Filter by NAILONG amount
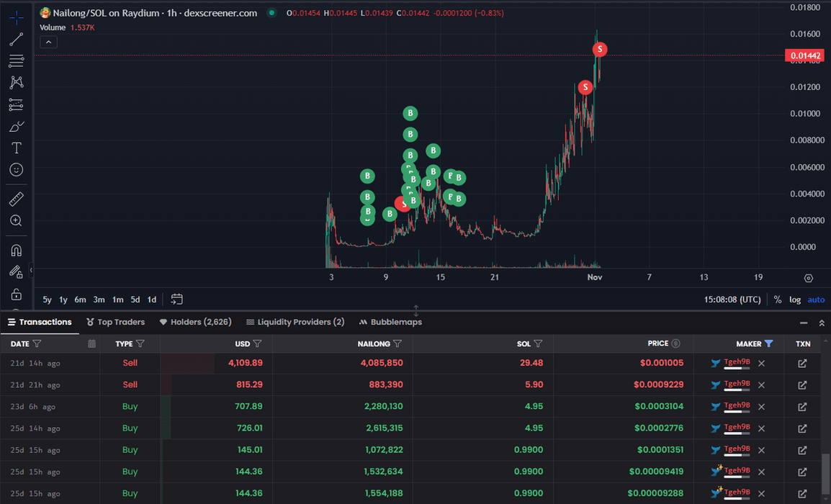831x504 pixels. point(397,343)
